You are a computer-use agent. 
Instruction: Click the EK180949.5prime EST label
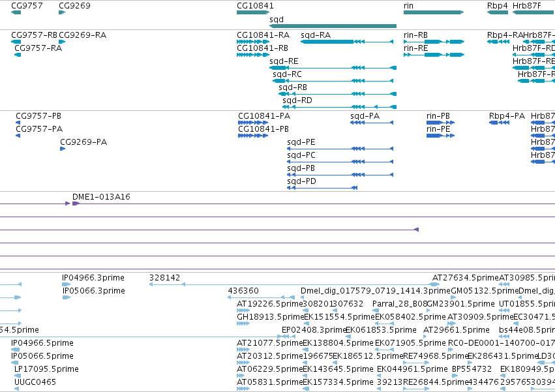528,369
